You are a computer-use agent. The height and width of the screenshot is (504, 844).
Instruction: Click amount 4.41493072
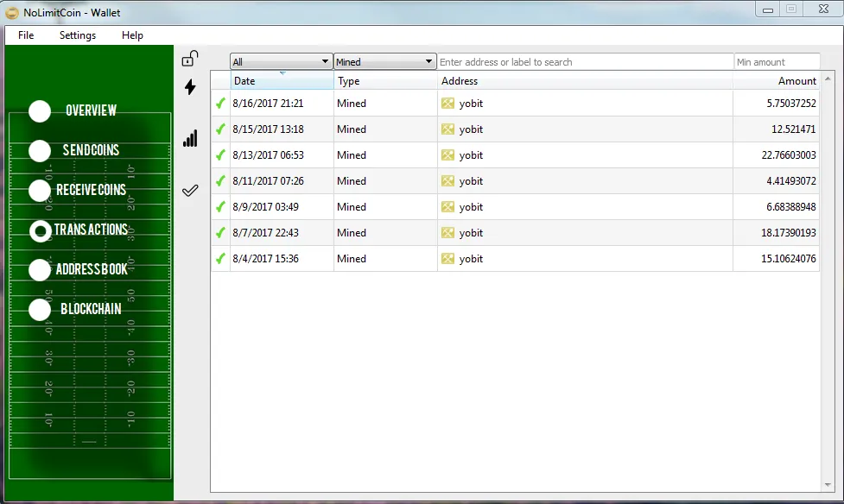pos(791,180)
